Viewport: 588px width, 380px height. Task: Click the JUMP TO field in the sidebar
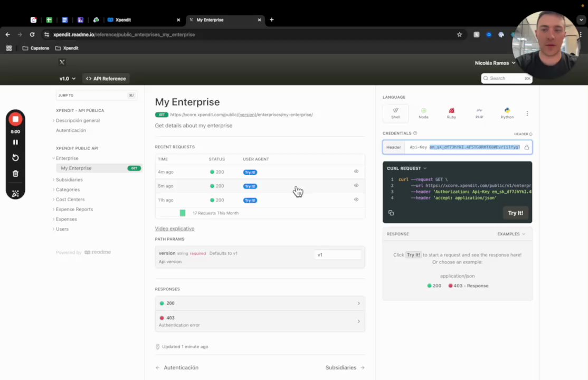(97, 96)
